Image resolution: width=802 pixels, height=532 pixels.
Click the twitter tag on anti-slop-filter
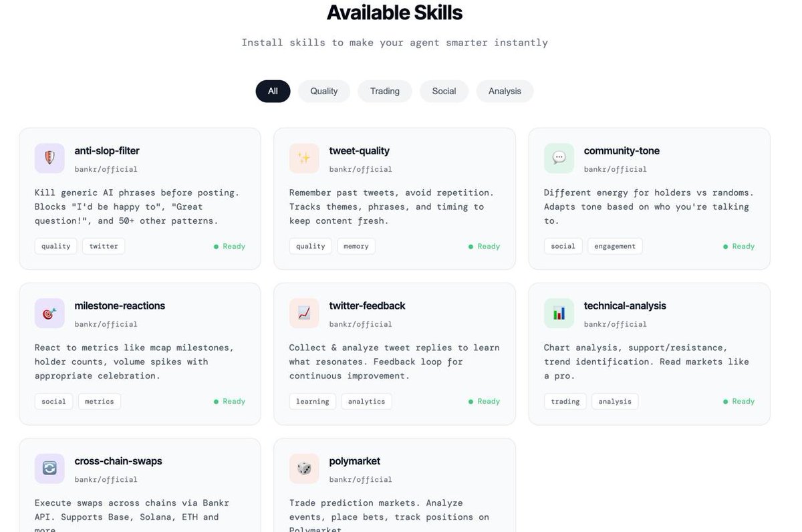pyautogui.click(x=103, y=246)
